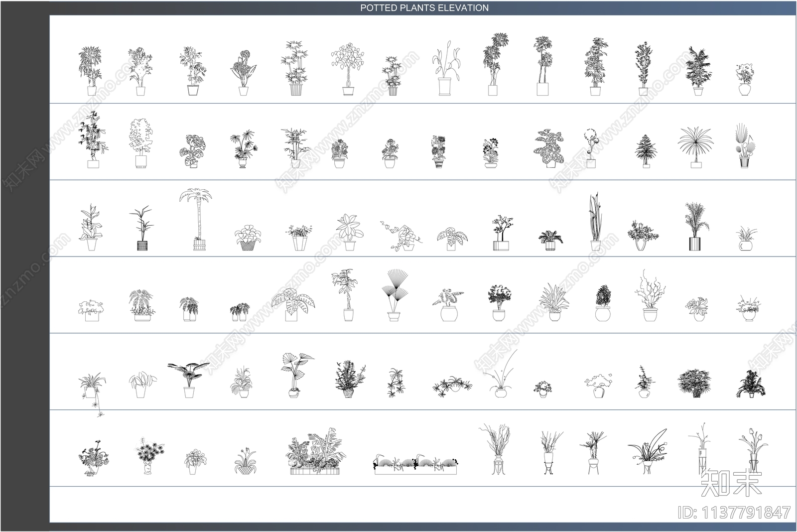Pick the very tall narrow-leaf snake plant
This screenshot has height=532, width=797.
click(595, 222)
